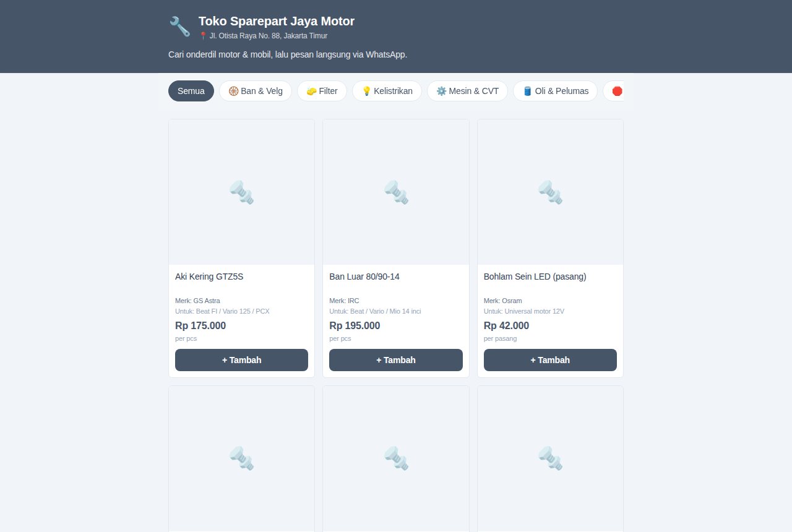This screenshot has height=532, width=792.
Task: Filter by Ban & Velg category
Action: pos(256,91)
